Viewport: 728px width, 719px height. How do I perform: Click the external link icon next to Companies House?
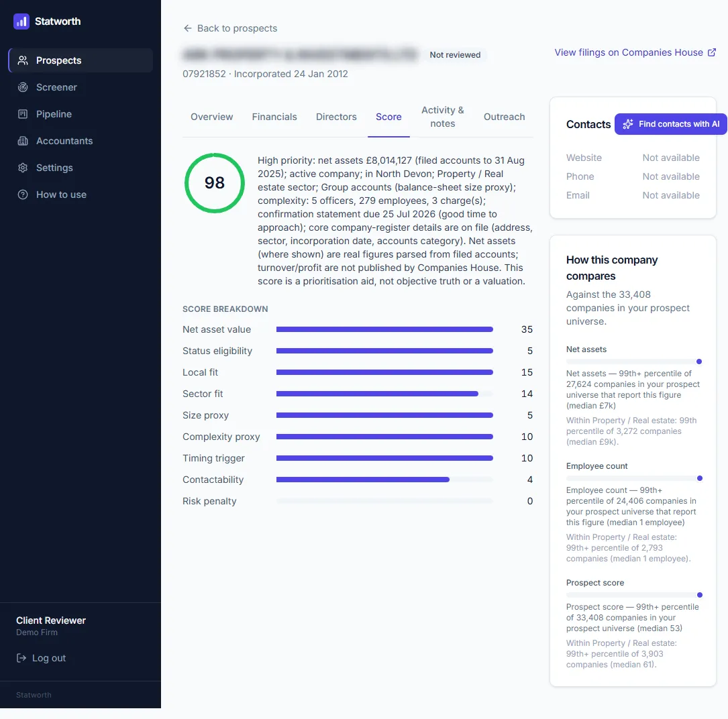(712, 52)
